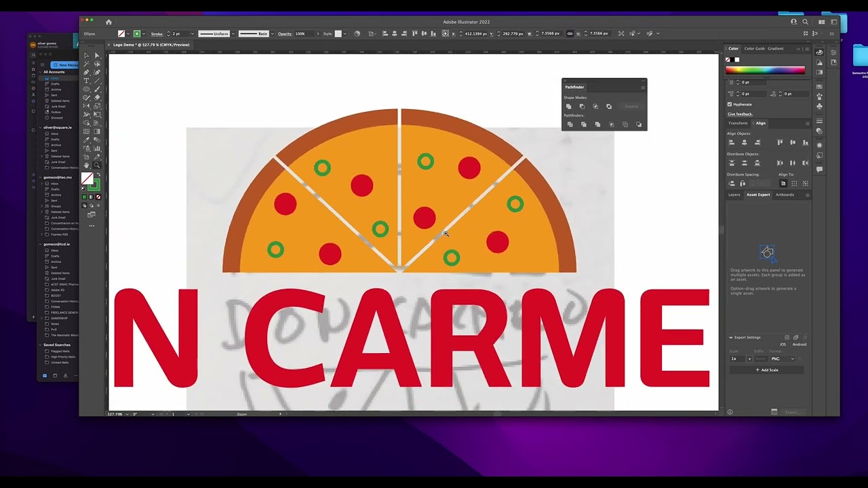Click Exclude shape mode in Pathfinder
The width and height of the screenshot is (868, 488).
609,106
